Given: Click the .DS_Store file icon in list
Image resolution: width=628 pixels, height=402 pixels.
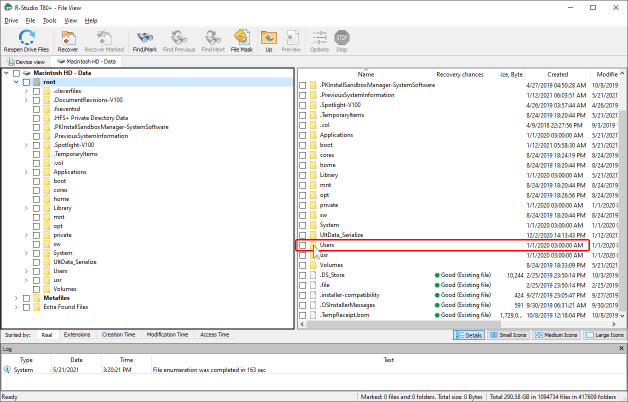Looking at the screenshot, I should point(313,275).
